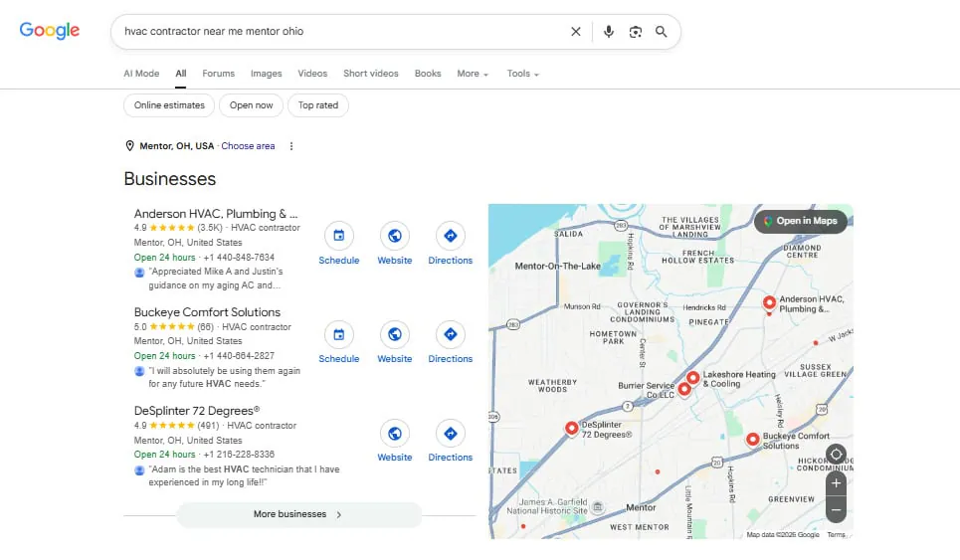Click Open in Maps button
This screenshot has width=960, height=560.
[x=800, y=221]
